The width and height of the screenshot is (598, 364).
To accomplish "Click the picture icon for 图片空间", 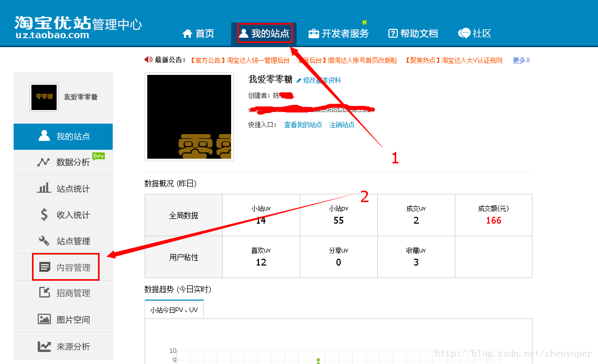I will [x=44, y=319].
